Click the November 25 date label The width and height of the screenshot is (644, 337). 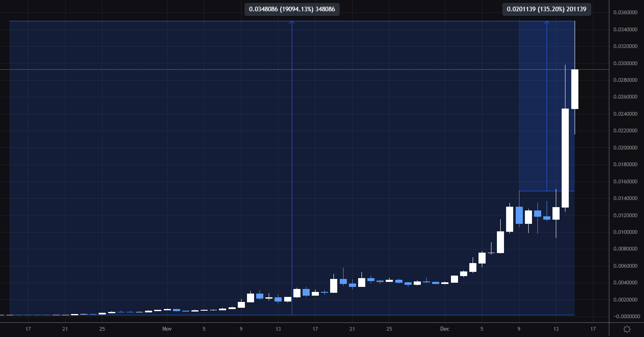pyautogui.click(x=389, y=329)
